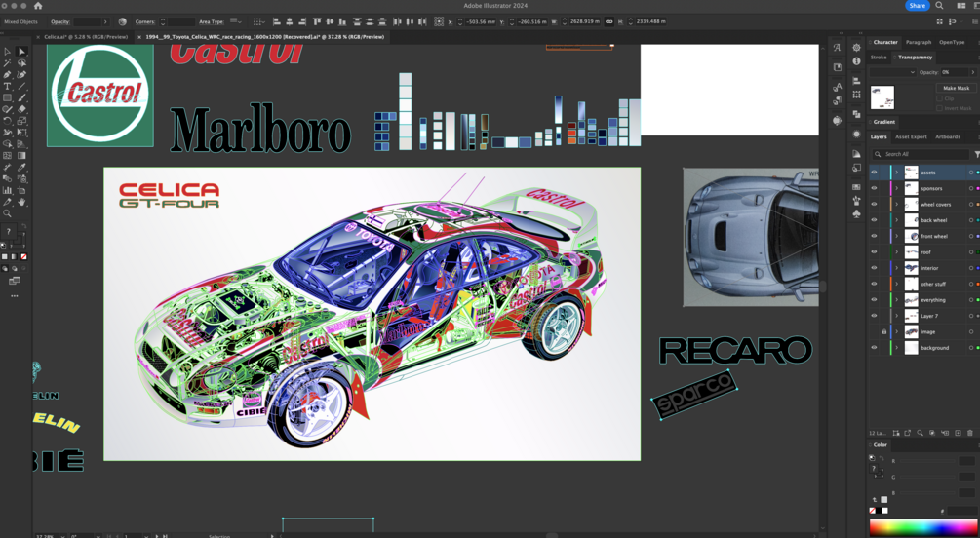The width and height of the screenshot is (980, 538).
Task: Select the Scale tool
Action: point(21,121)
